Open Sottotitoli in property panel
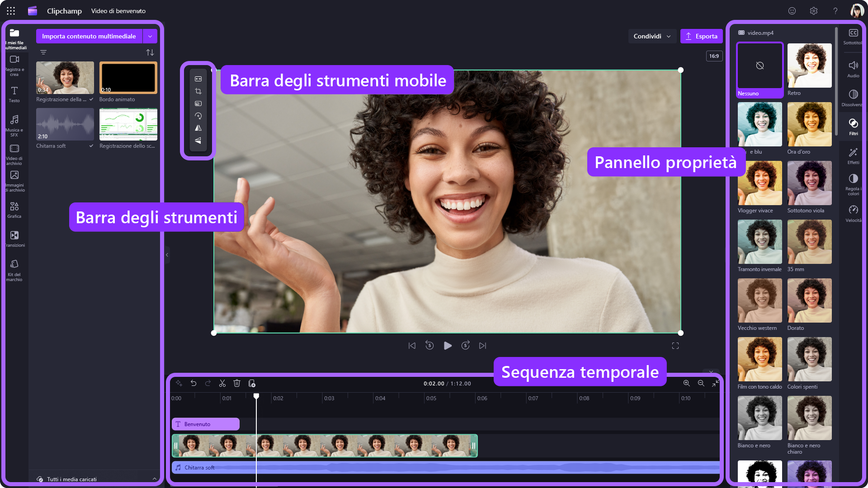 tap(853, 37)
